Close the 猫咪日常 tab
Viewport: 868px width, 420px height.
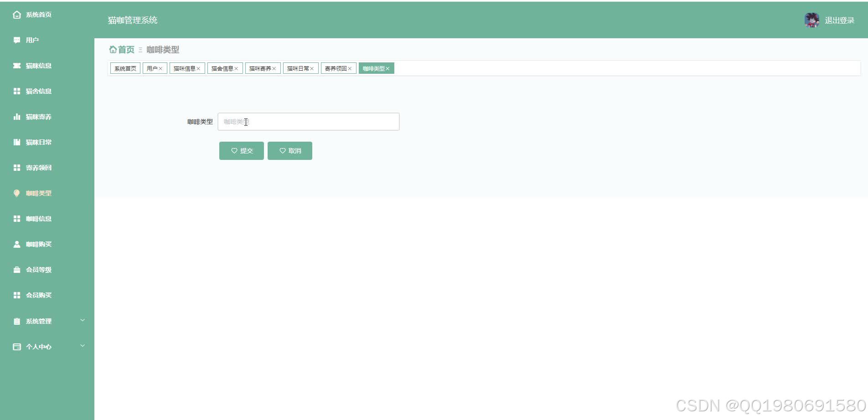point(312,69)
